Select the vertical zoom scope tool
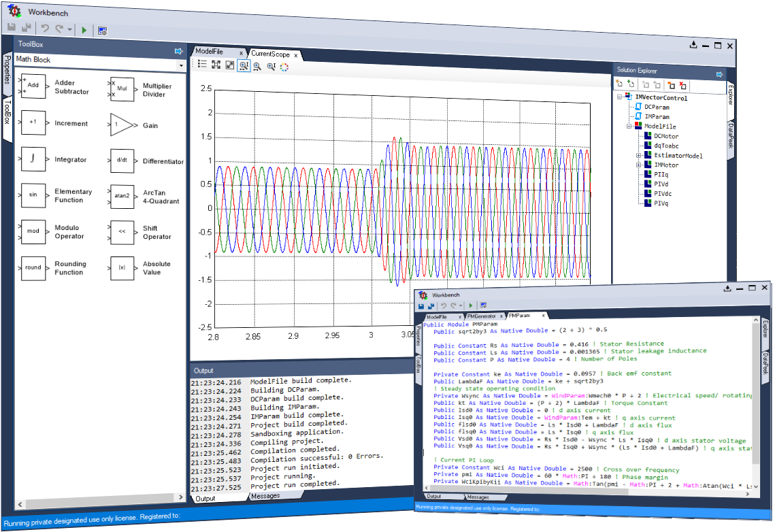The image size is (773, 532). pos(271,67)
